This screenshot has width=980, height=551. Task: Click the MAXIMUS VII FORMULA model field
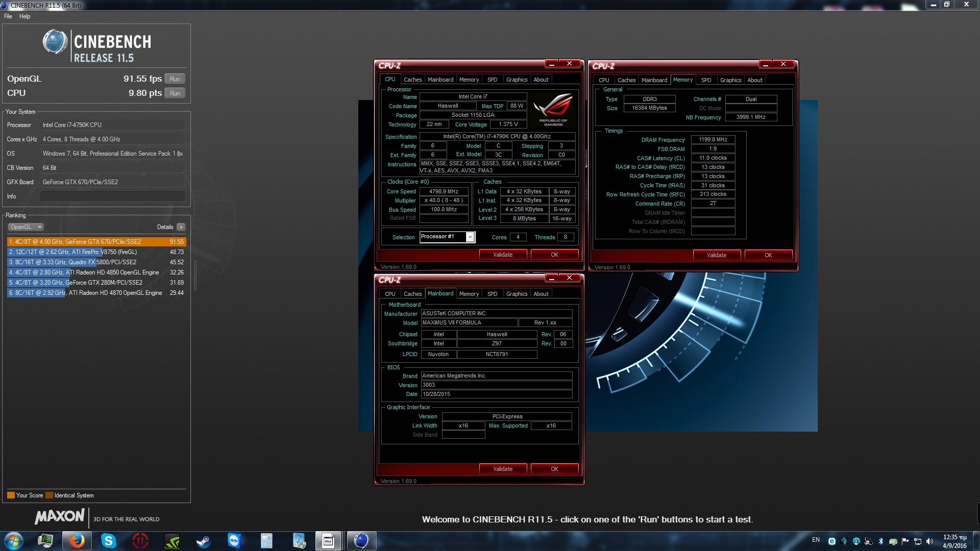[469, 323]
